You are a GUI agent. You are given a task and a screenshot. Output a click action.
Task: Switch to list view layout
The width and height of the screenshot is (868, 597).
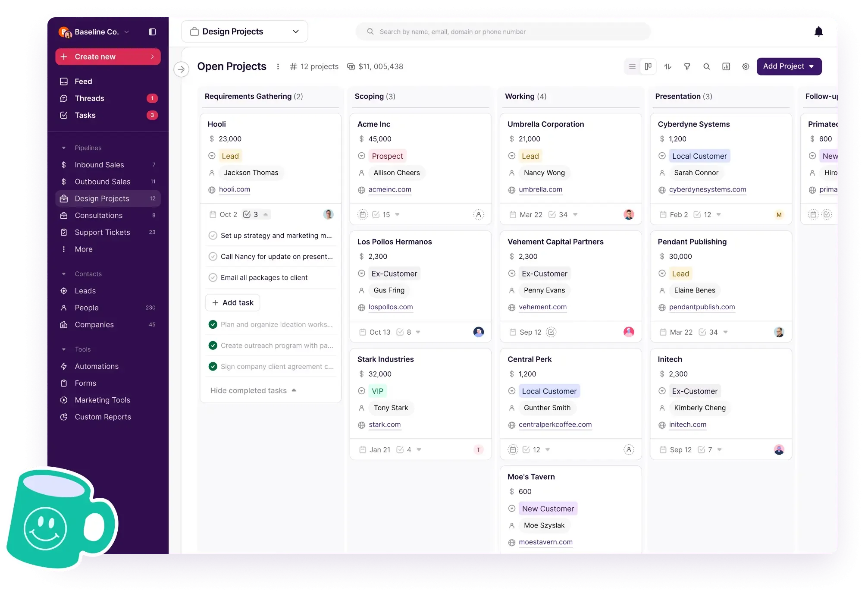click(x=632, y=66)
